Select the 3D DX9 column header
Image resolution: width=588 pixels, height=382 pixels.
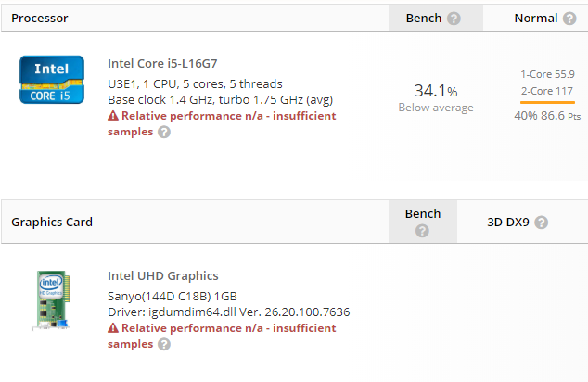click(508, 223)
